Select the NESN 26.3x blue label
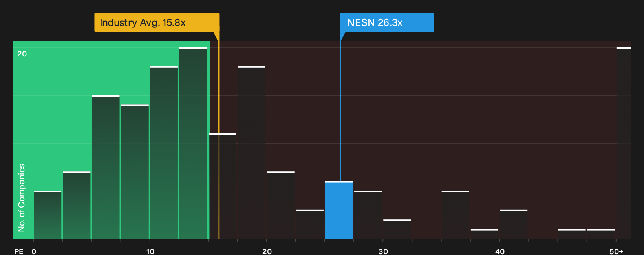 [x=387, y=22]
